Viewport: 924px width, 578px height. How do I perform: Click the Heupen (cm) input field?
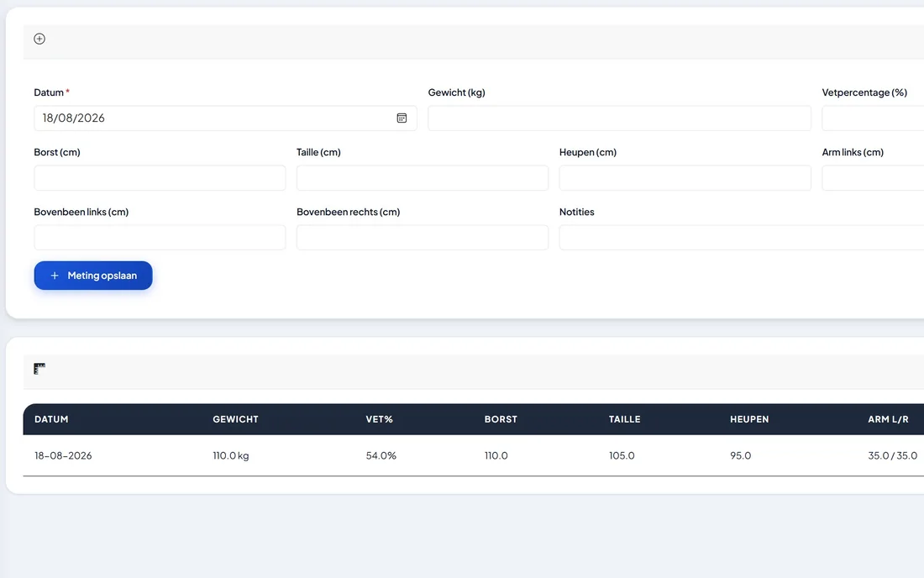click(x=685, y=178)
